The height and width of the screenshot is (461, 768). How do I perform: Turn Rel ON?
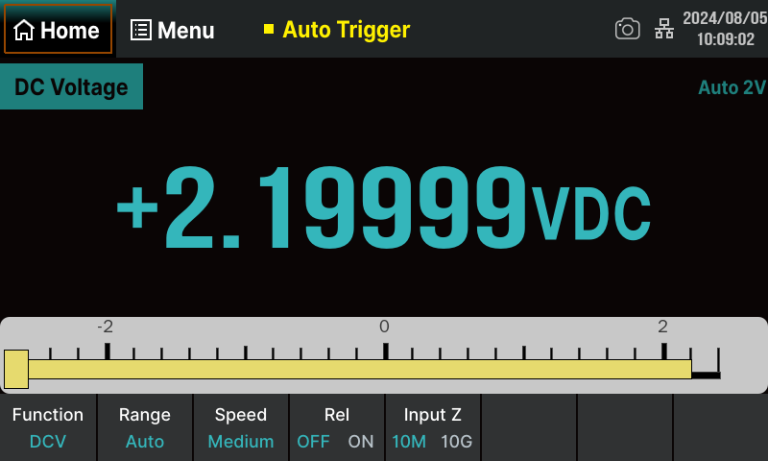point(360,441)
